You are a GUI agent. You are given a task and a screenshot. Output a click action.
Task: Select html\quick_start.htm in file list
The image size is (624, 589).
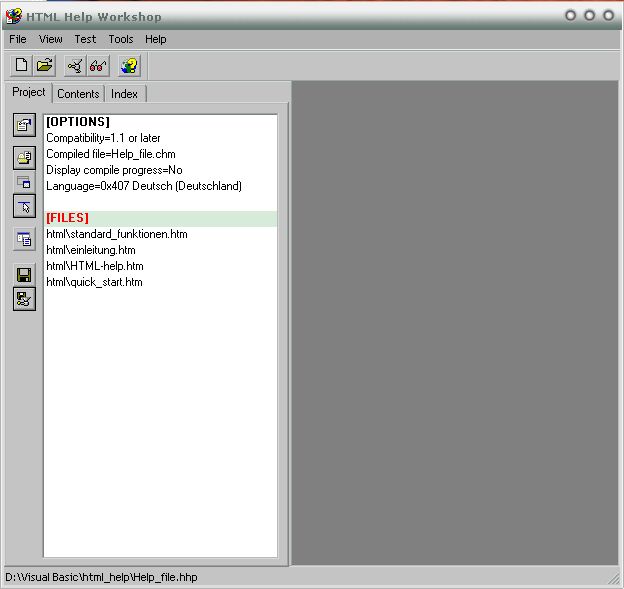(x=94, y=282)
